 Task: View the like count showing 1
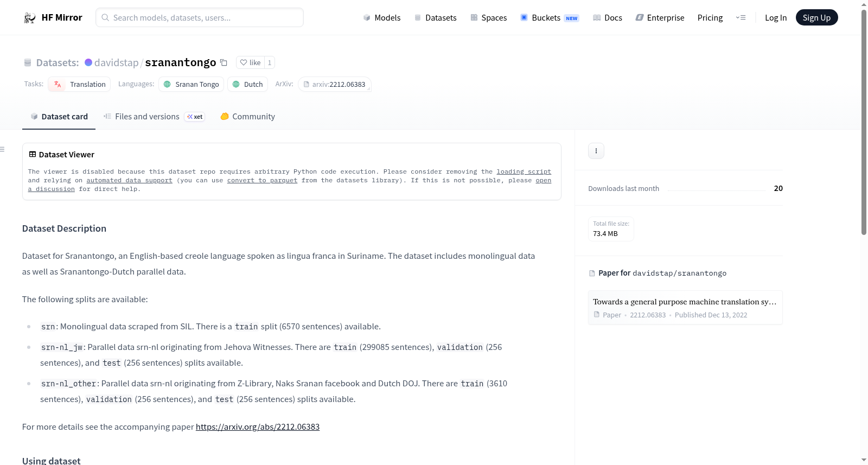(270, 62)
